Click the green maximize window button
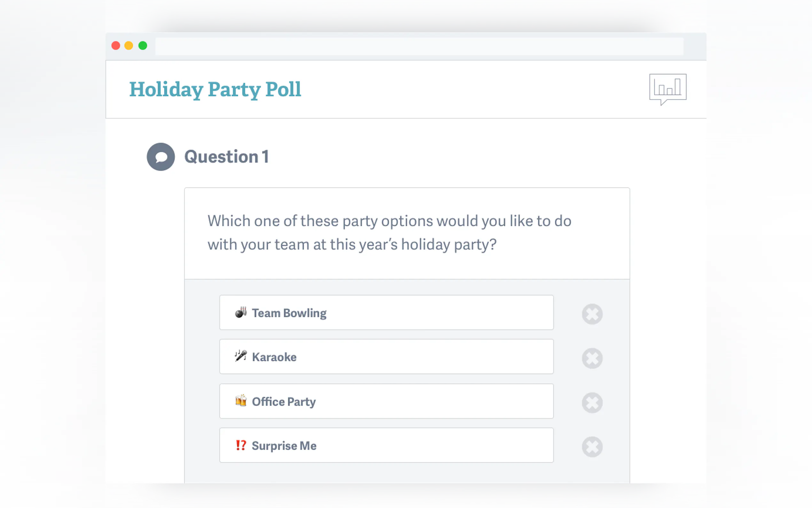This screenshot has width=812, height=508. (143, 45)
